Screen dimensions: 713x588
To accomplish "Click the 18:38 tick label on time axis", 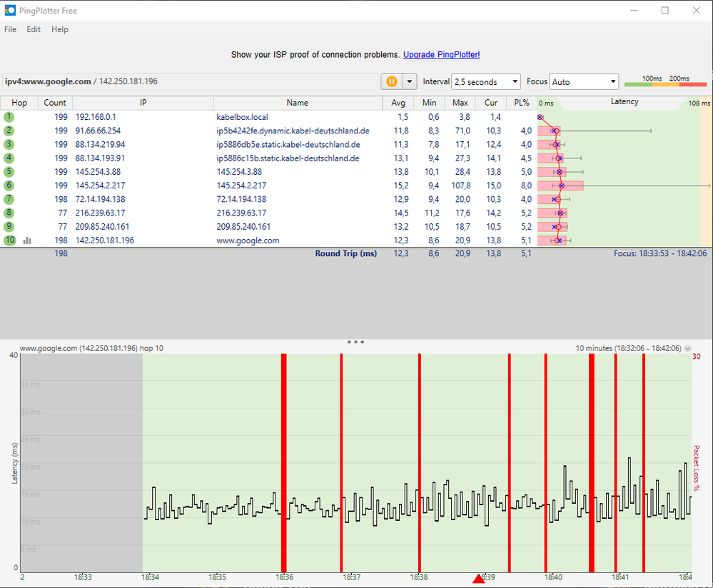I will pos(419,577).
